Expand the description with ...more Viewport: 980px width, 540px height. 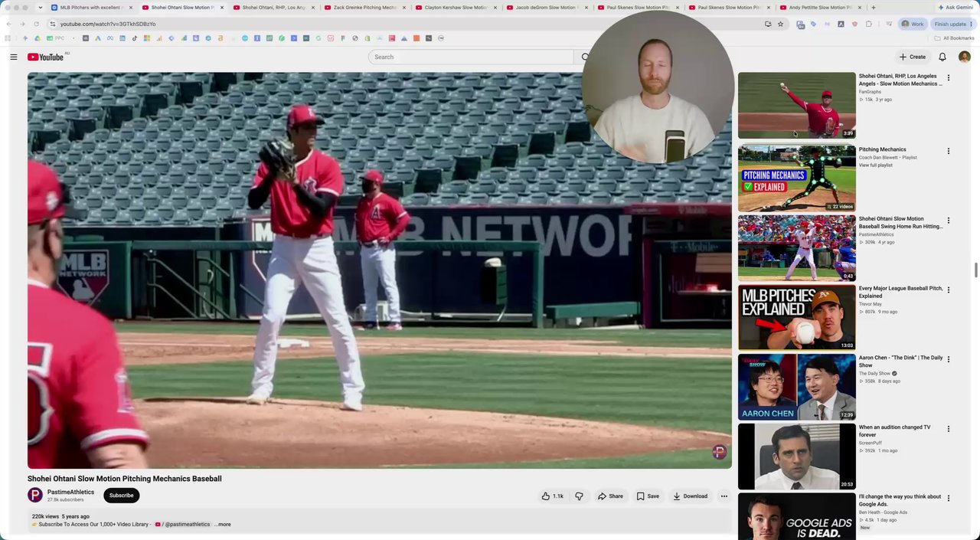(x=223, y=525)
